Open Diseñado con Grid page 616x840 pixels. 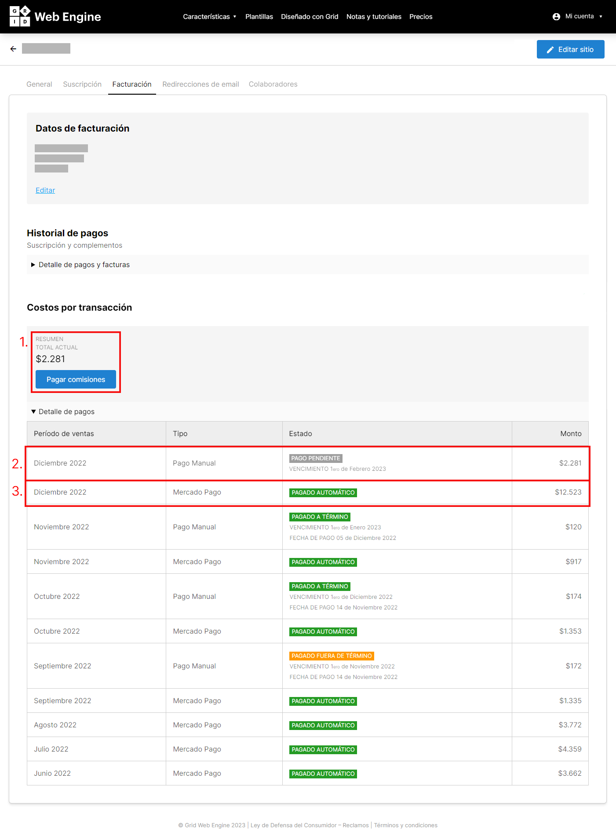[310, 17]
